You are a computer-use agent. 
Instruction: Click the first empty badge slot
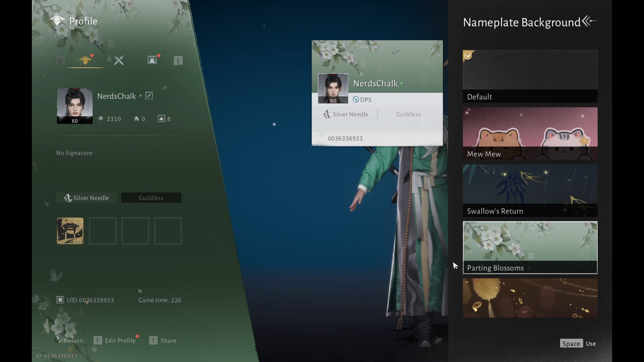pos(103,231)
